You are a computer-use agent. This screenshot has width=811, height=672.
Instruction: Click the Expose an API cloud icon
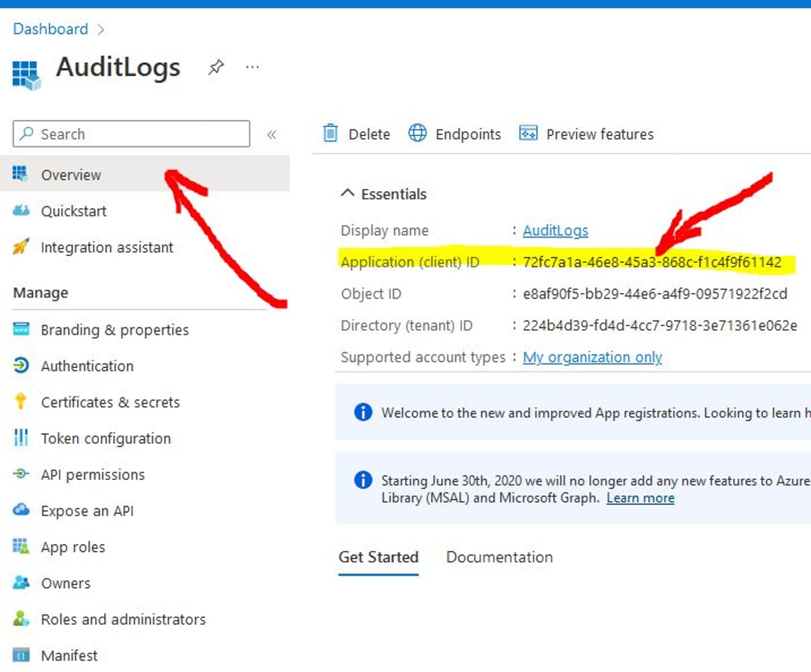click(x=21, y=510)
